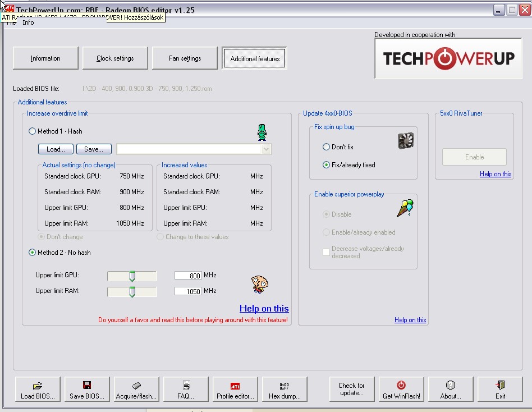
Task: Switch to the Fan settings tab
Action: tap(185, 58)
